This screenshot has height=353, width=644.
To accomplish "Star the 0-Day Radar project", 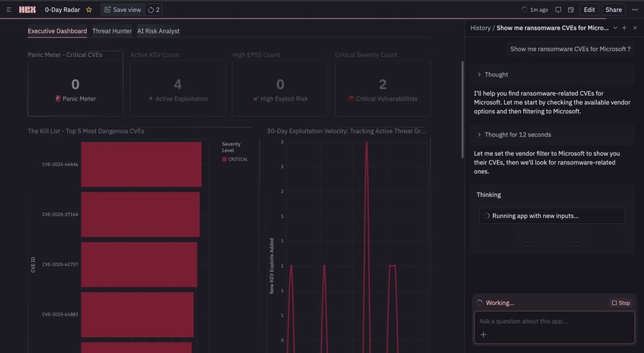I will pyautogui.click(x=89, y=10).
